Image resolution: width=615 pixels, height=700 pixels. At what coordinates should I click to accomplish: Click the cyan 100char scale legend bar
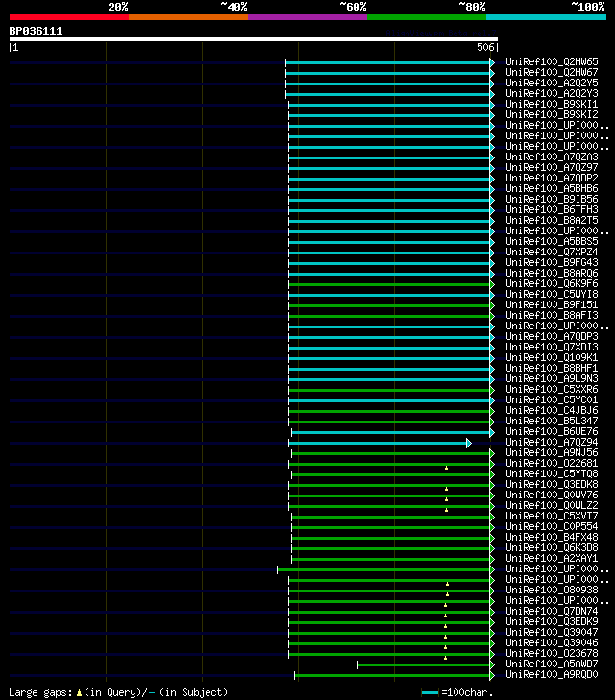pos(430,693)
